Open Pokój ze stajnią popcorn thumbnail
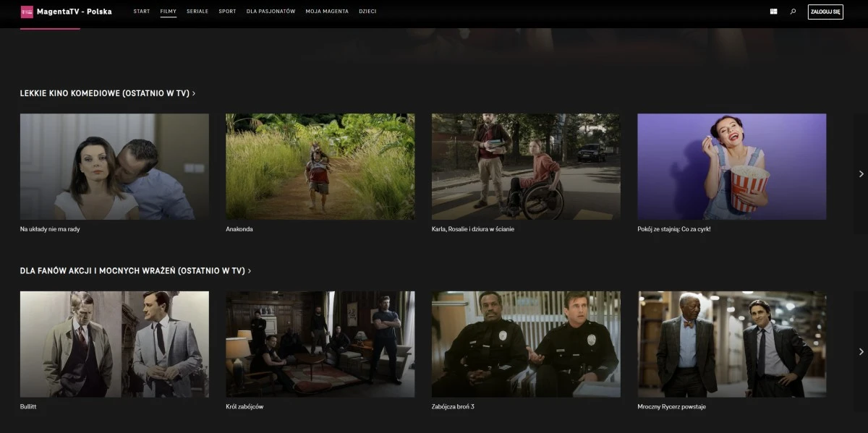Screen dimensions: 868x433 coord(732,166)
